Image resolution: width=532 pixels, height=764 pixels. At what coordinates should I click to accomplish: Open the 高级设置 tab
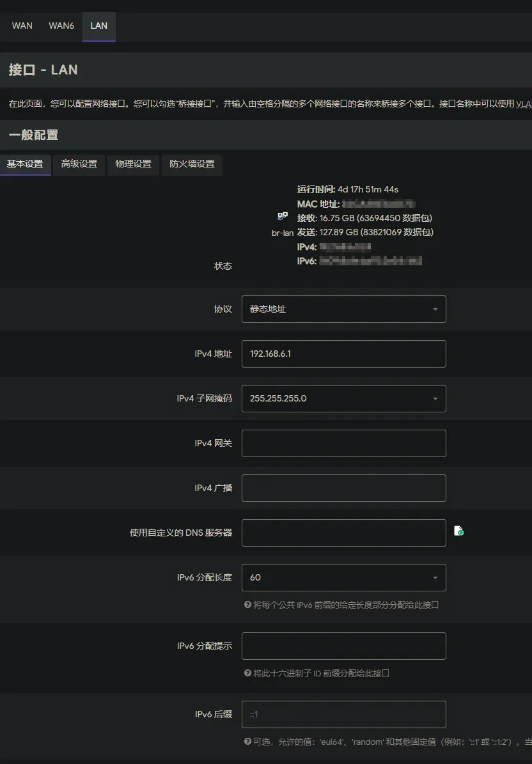(79, 164)
